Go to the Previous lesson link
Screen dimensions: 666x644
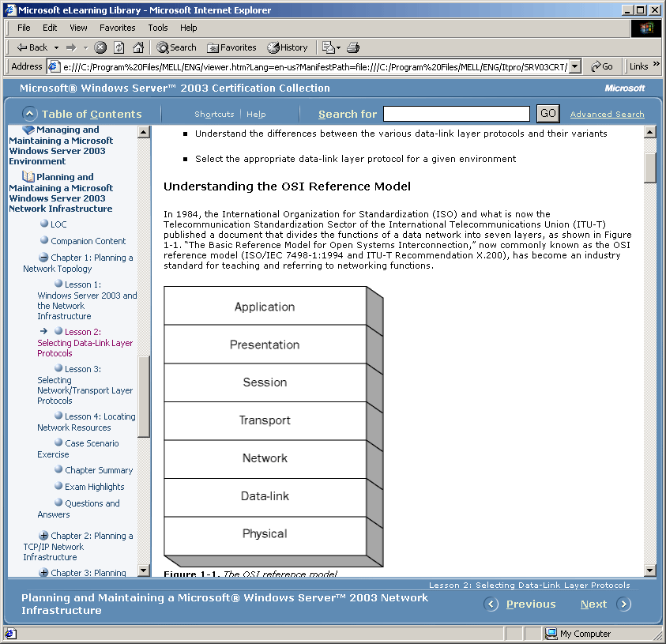tap(530, 604)
